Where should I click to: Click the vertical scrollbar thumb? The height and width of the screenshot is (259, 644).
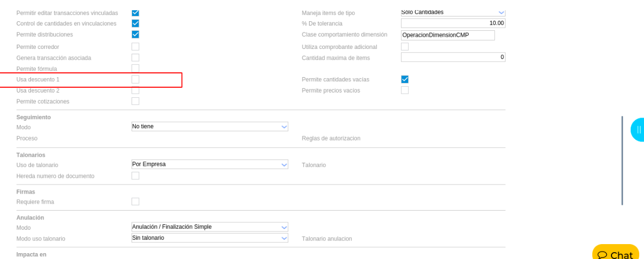pyautogui.click(x=622, y=161)
